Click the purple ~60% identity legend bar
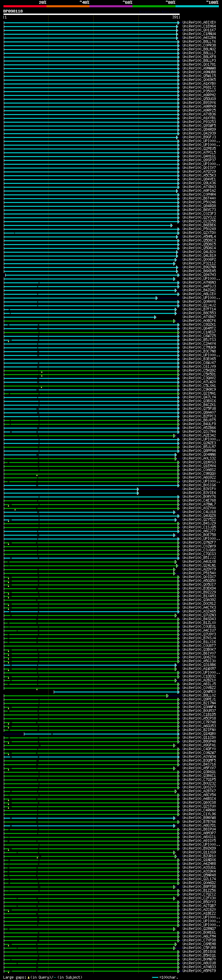 (111, 7)
